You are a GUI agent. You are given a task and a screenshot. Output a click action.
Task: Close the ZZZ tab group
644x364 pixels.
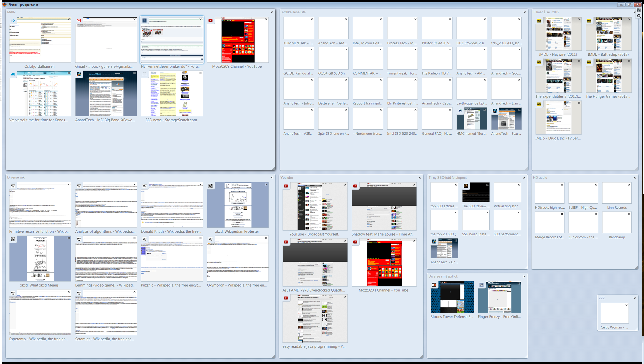click(x=635, y=298)
